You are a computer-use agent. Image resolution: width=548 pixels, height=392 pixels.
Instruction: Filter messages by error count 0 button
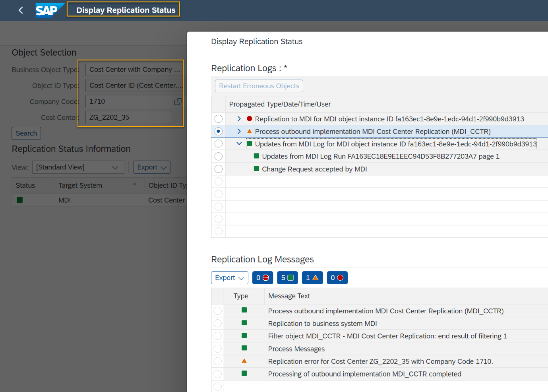(337, 278)
